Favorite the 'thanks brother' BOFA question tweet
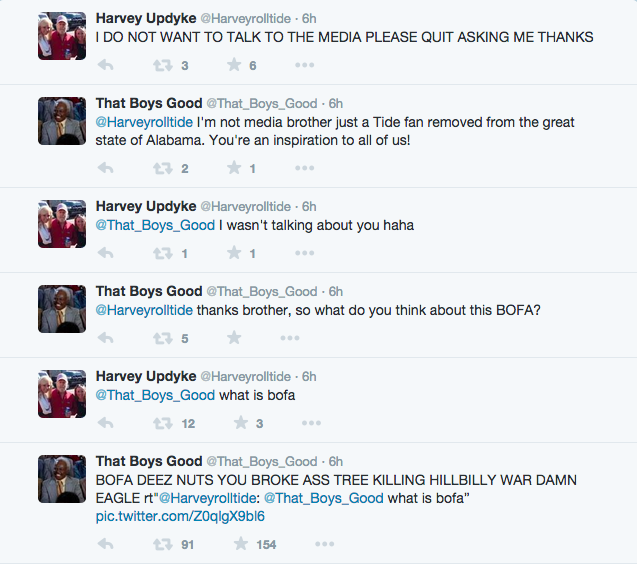The width and height of the screenshot is (637, 565). click(234, 338)
